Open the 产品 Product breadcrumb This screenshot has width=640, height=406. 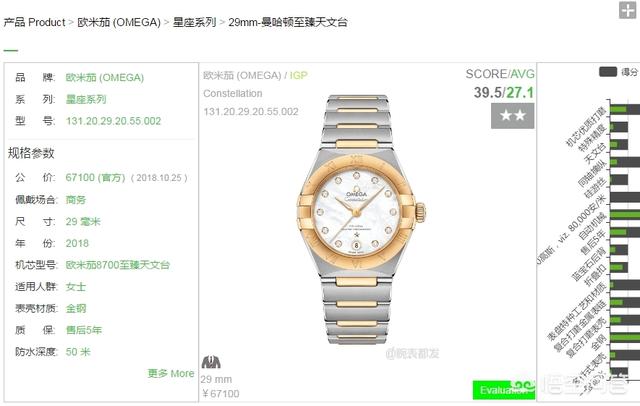click(x=34, y=22)
